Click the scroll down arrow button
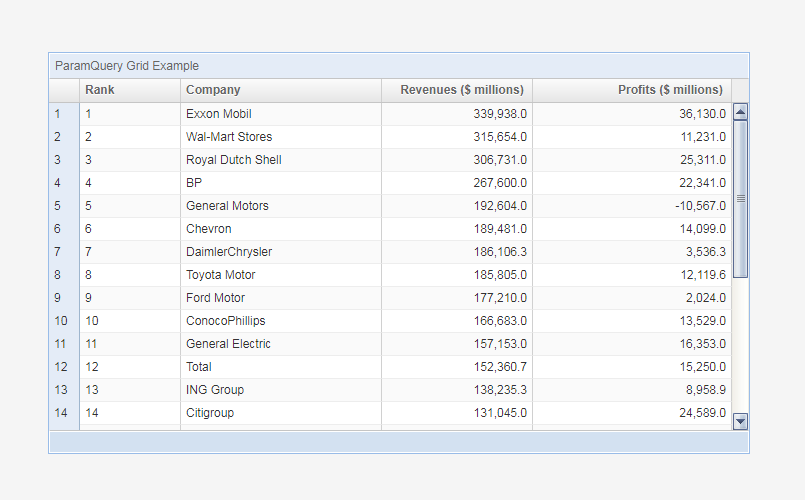This screenshot has width=805, height=500. click(x=740, y=421)
